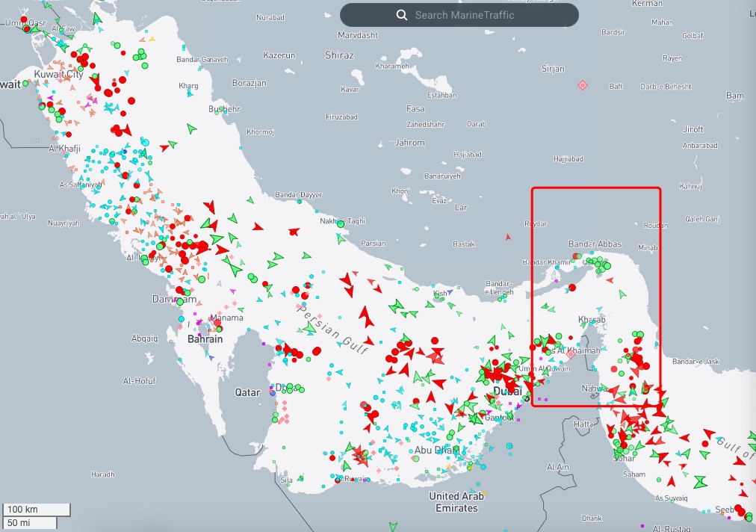The height and width of the screenshot is (532, 756).
Task: Click the magnifying glass search icon
Action: 402,15
